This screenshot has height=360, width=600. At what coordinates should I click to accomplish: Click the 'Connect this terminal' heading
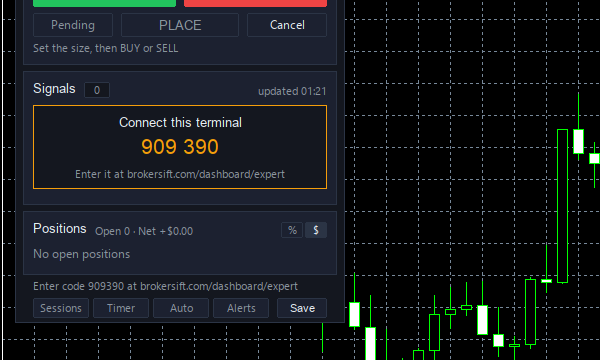click(180, 122)
